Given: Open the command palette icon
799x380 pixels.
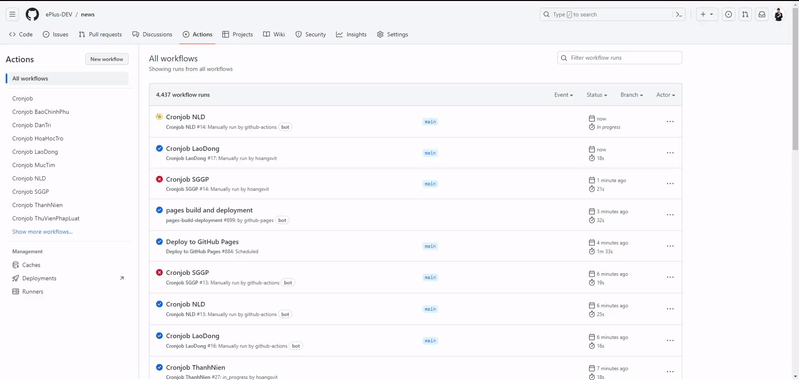Looking at the screenshot, I should [679, 14].
